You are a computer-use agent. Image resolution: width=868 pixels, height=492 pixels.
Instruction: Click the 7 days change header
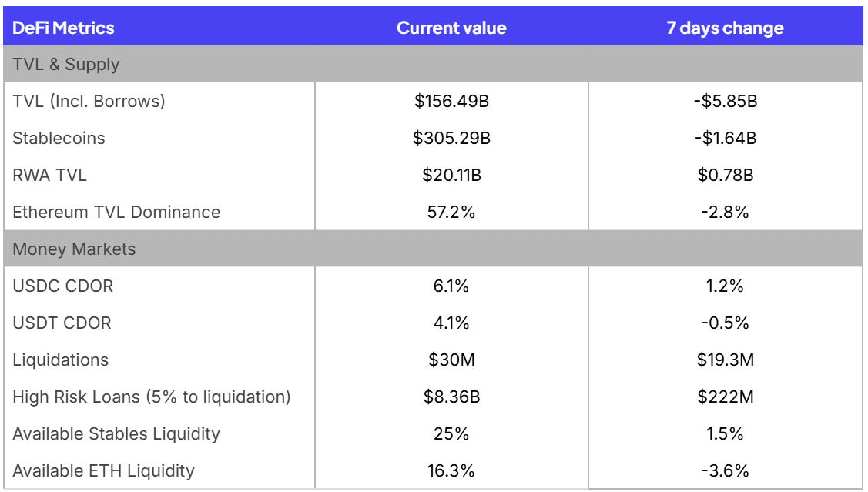point(725,28)
